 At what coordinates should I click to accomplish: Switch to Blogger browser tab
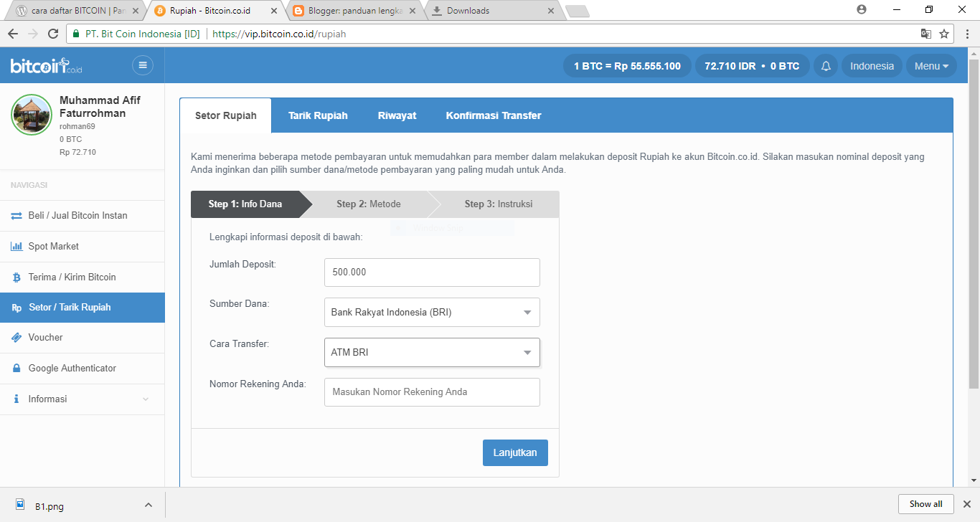[355, 11]
